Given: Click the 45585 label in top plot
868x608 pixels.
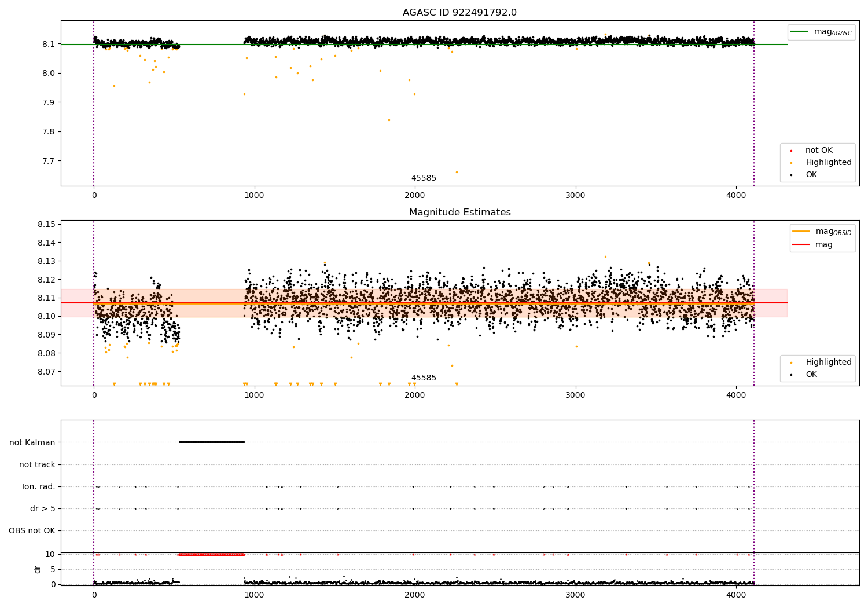Looking at the screenshot, I should coord(424,178).
